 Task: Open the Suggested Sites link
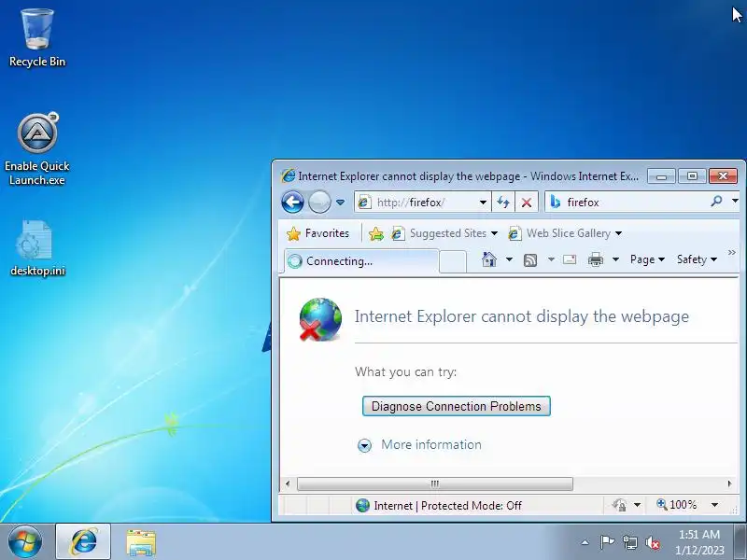[x=439, y=233]
